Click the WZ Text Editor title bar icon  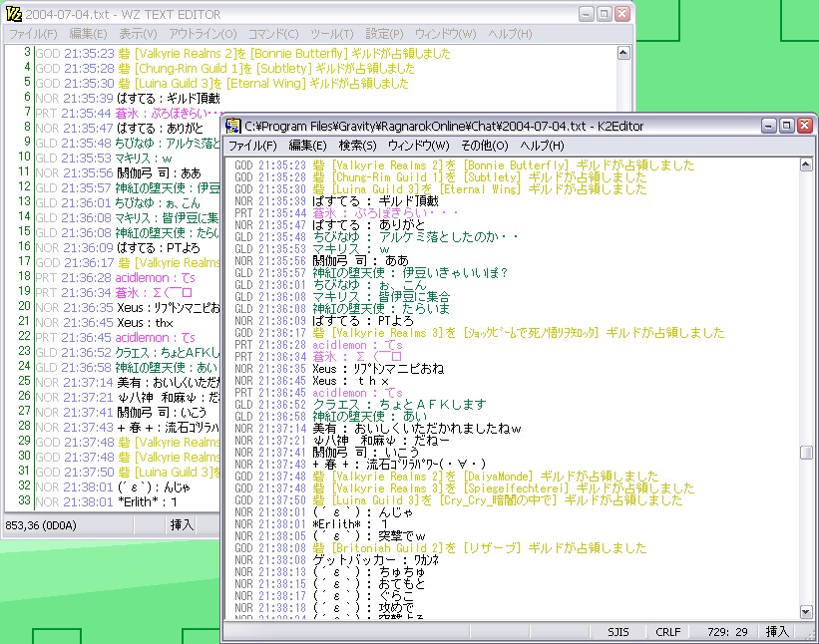12,14
